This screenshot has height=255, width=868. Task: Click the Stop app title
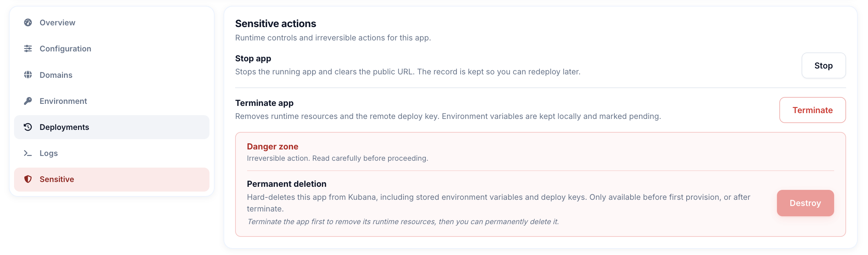click(x=253, y=59)
